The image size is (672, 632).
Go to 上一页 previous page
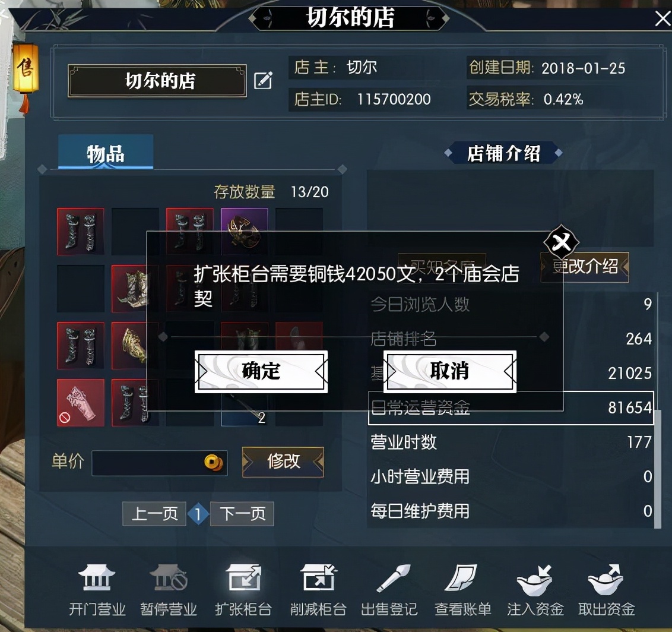(154, 514)
